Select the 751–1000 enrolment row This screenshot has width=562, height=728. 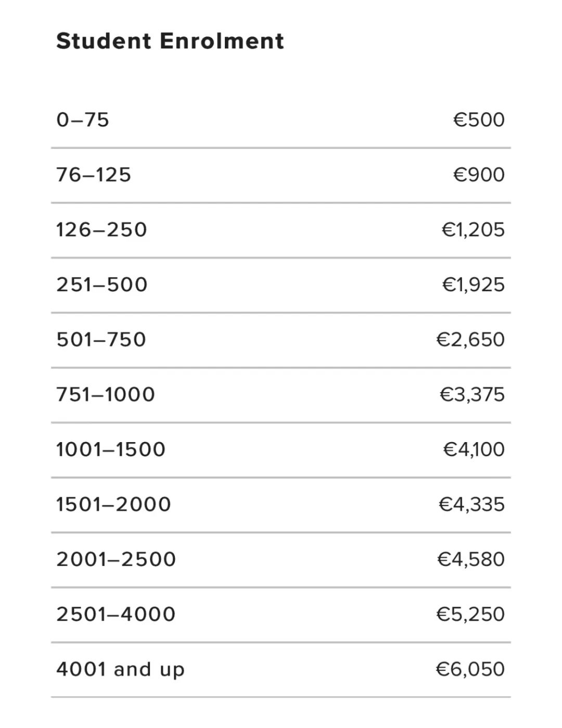281,395
